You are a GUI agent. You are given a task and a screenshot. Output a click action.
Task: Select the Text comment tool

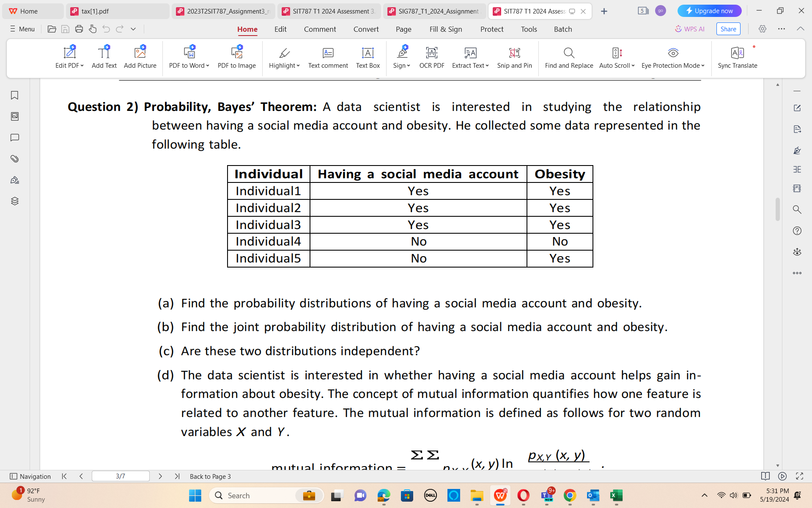coord(328,57)
